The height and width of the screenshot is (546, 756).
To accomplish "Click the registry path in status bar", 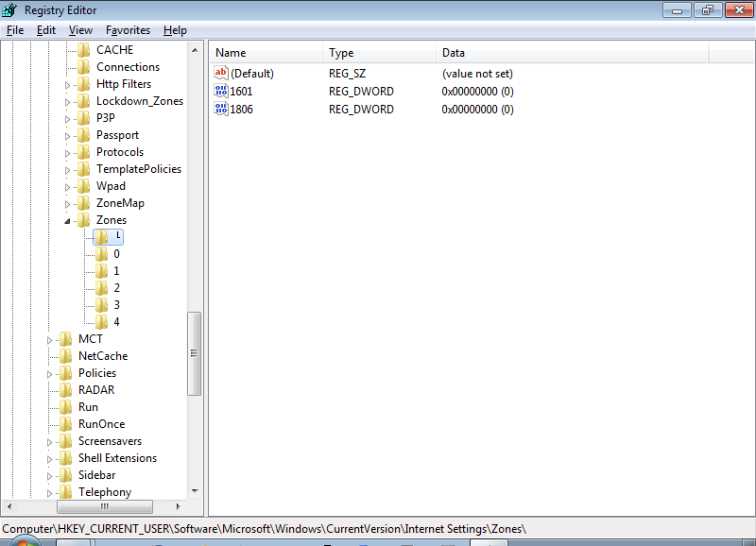I will [265, 529].
